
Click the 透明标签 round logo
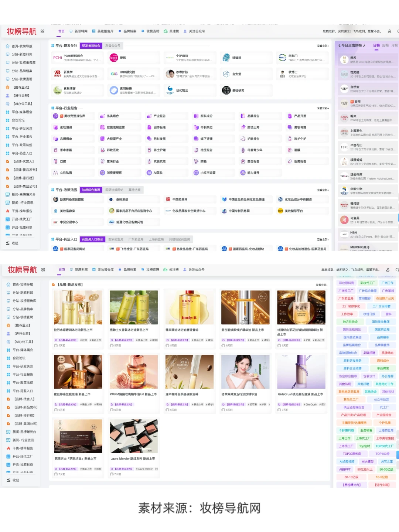click(114, 90)
